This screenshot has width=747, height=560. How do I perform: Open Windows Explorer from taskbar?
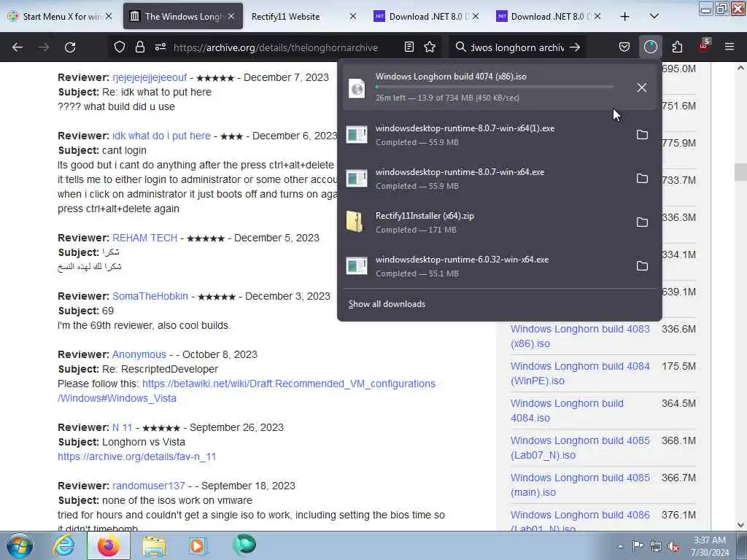coord(154,545)
